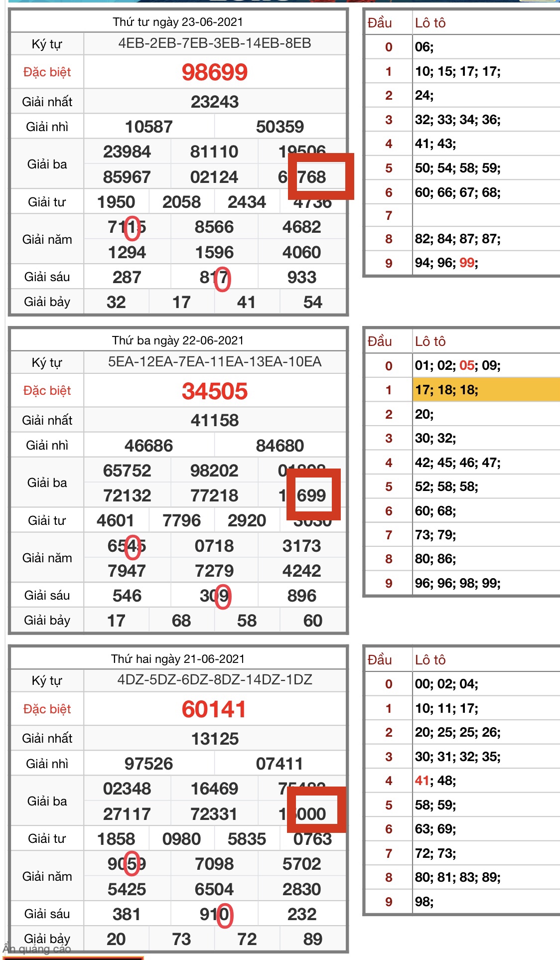Click third prize number 72331
560x960 pixels.
tap(214, 814)
